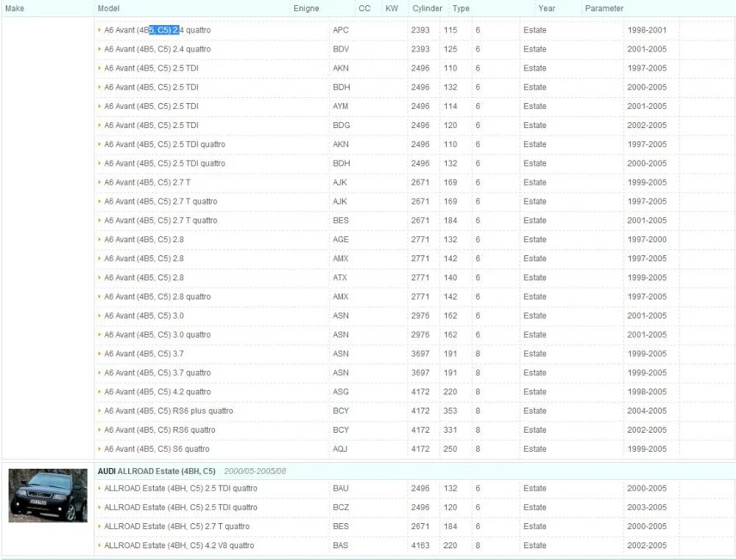Click arrow icon before A6 Avant 3.0 quattro
Viewport: 736px width, 560px height.
(99, 335)
